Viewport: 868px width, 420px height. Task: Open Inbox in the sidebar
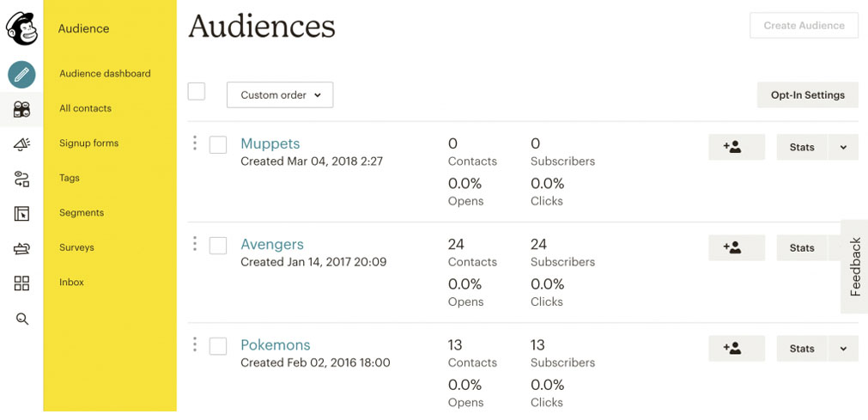point(71,282)
